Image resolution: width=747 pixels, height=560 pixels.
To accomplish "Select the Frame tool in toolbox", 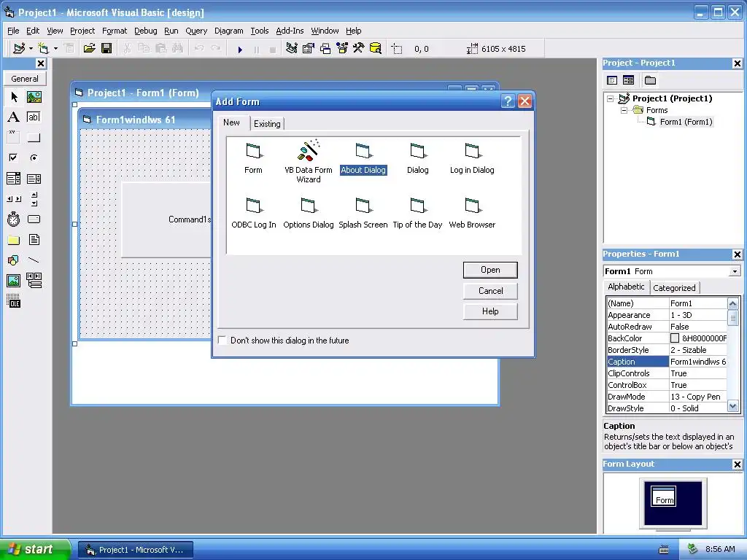I will click(x=14, y=138).
